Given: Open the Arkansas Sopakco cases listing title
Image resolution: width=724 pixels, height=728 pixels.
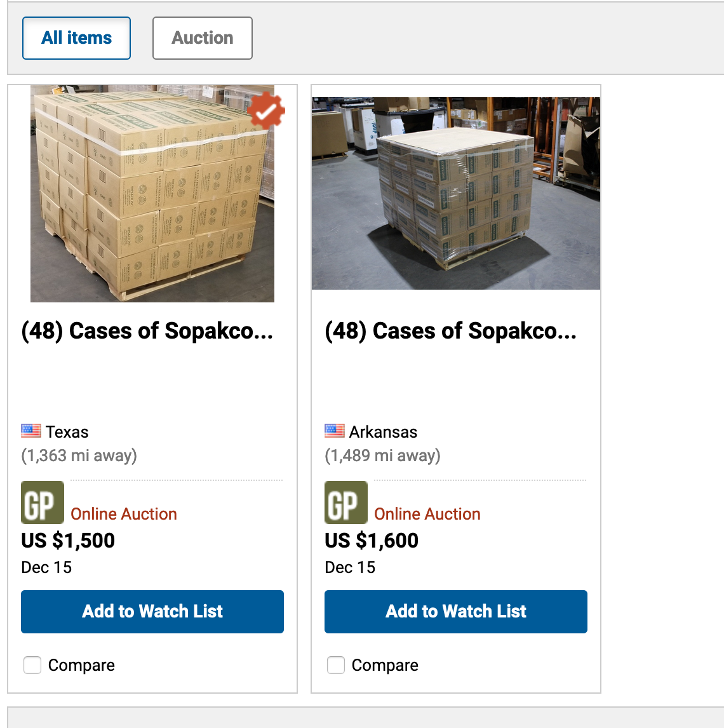Looking at the screenshot, I should 451,331.
